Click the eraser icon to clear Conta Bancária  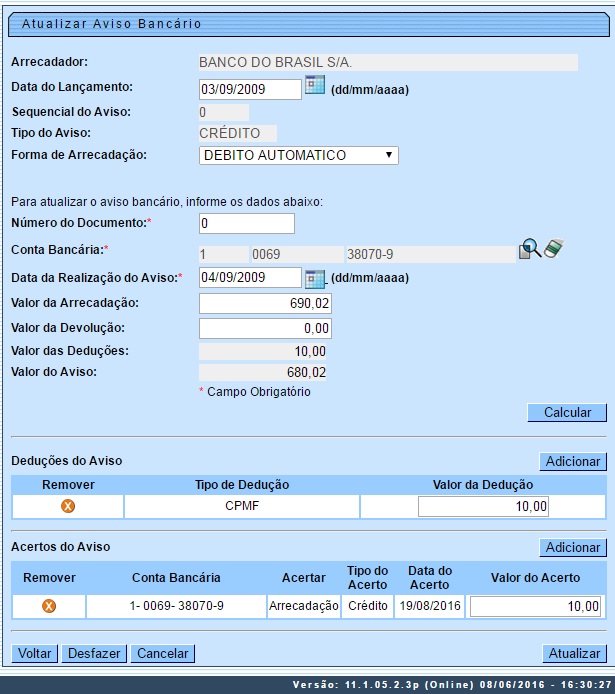click(555, 249)
